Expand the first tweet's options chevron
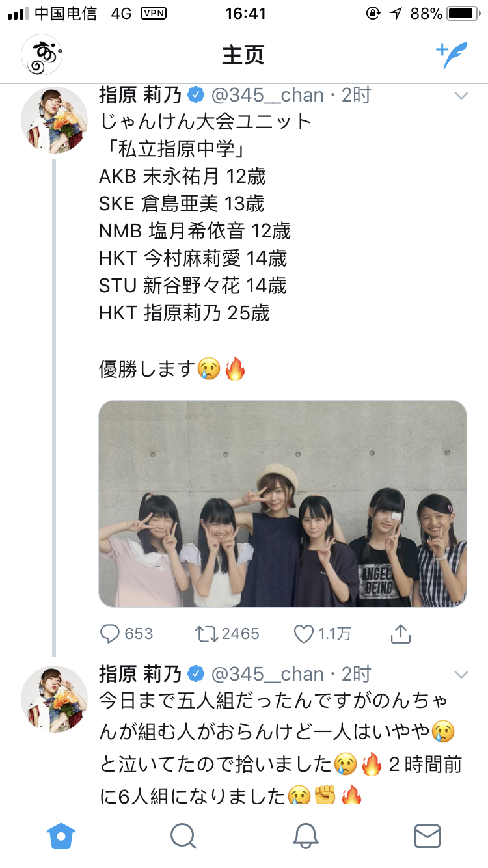Image resolution: width=488 pixels, height=868 pixels. click(x=461, y=96)
